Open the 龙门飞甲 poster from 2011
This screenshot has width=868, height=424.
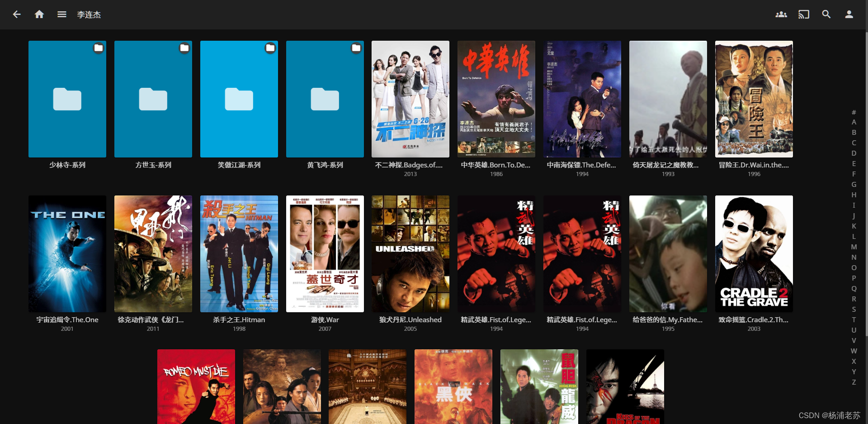[153, 254]
